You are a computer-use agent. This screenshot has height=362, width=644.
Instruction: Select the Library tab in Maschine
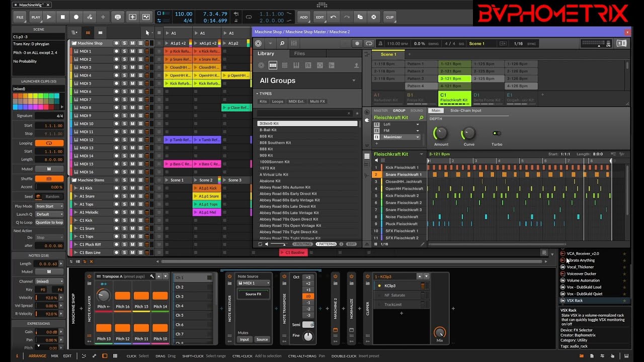[266, 53]
